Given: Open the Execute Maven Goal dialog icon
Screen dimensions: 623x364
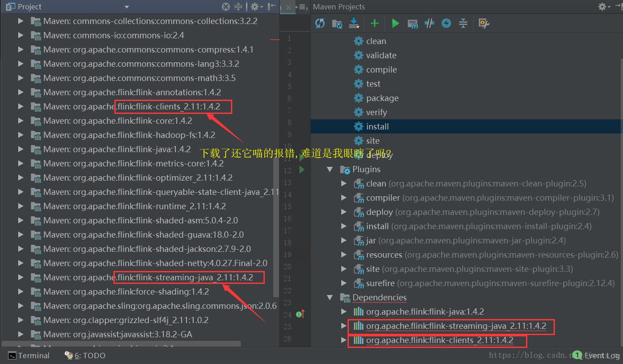Looking at the screenshot, I should [x=413, y=23].
